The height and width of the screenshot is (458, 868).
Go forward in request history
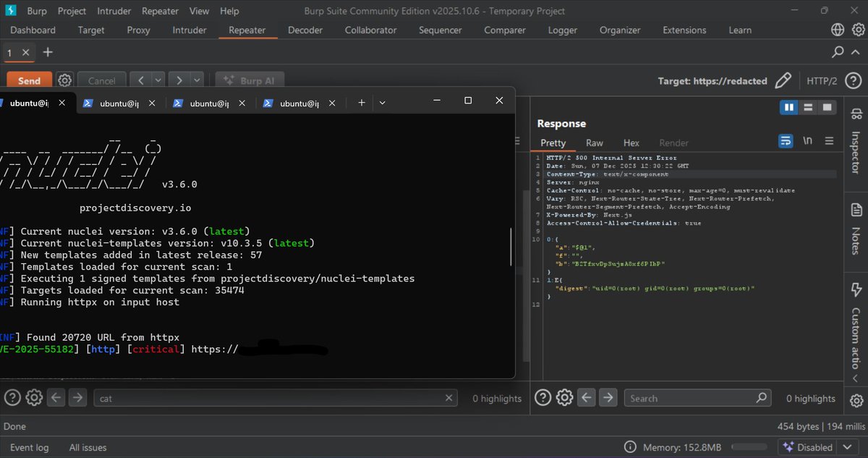pyautogui.click(x=179, y=81)
